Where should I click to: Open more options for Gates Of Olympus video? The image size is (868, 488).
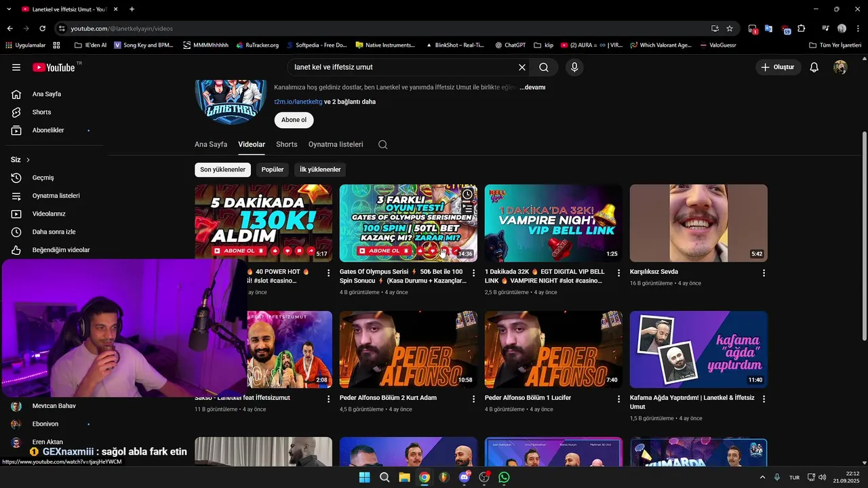pos(473,272)
